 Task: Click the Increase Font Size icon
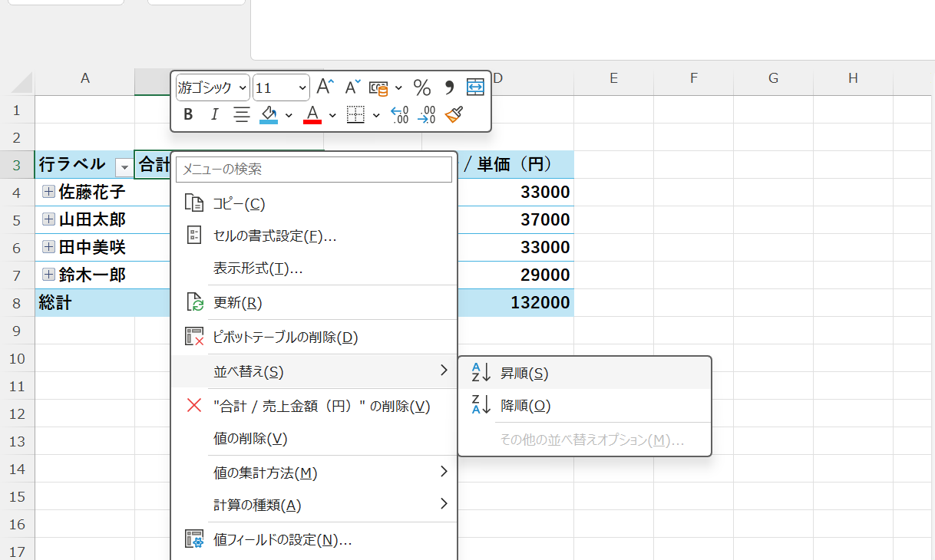[x=324, y=87]
